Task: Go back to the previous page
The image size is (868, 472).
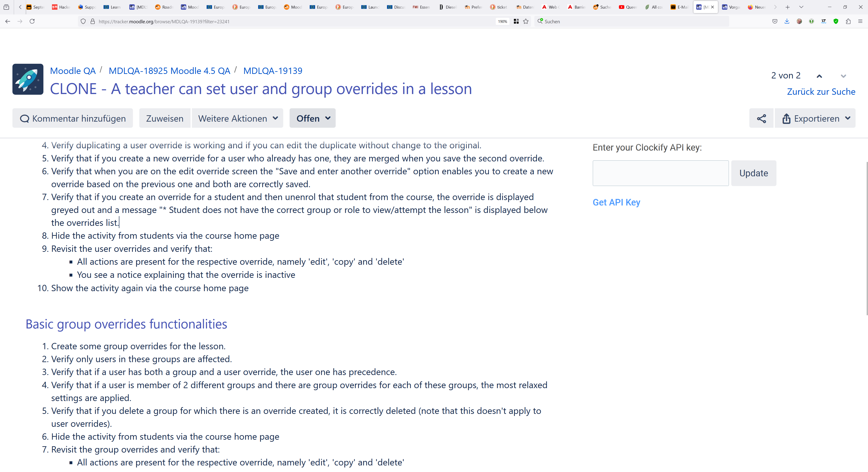Action: pyautogui.click(x=8, y=21)
